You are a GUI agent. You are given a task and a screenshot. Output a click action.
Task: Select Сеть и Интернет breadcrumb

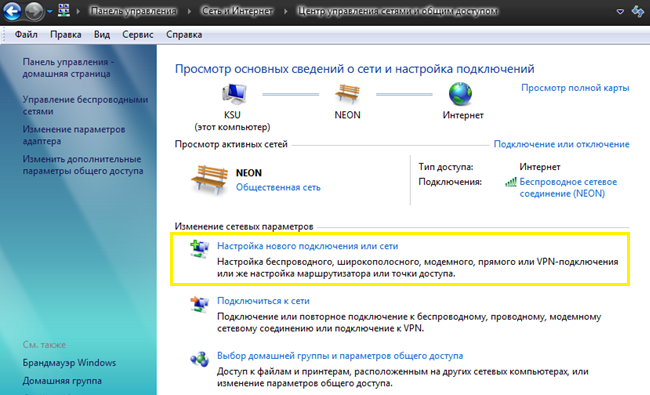coord(237,11)
